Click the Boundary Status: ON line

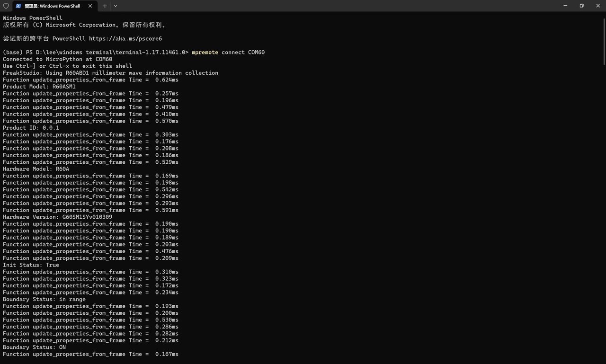point(34,347)
